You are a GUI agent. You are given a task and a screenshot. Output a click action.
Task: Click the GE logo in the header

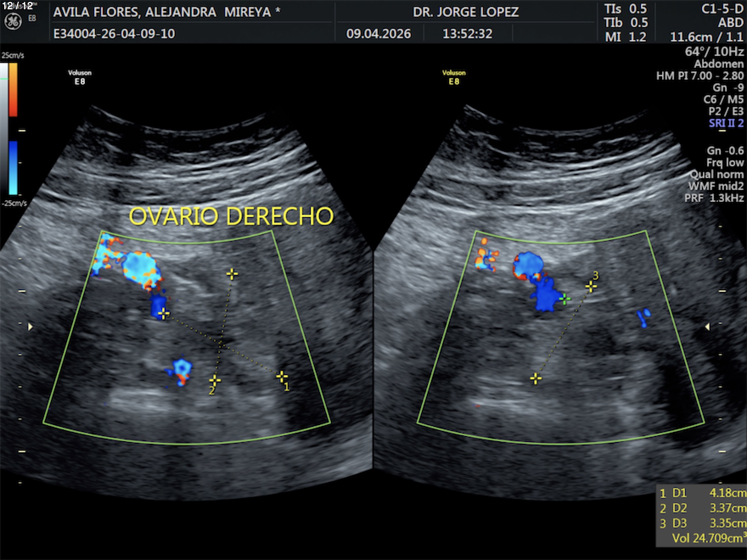tap(13, 22)
